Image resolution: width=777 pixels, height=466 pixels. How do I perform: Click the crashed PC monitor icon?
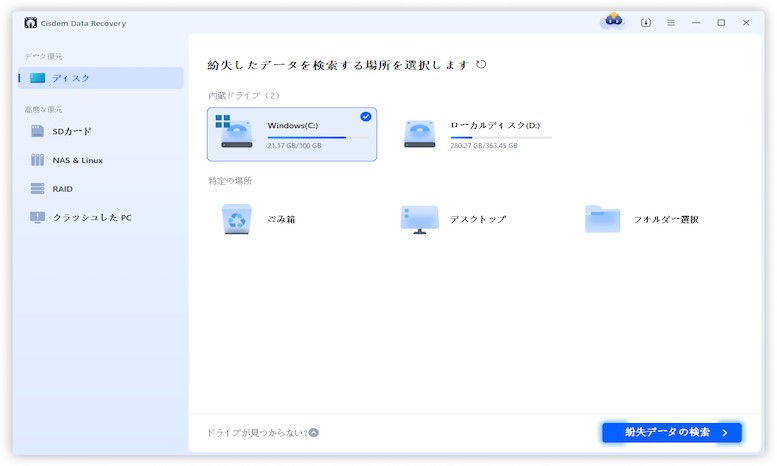tap(37, 218)
